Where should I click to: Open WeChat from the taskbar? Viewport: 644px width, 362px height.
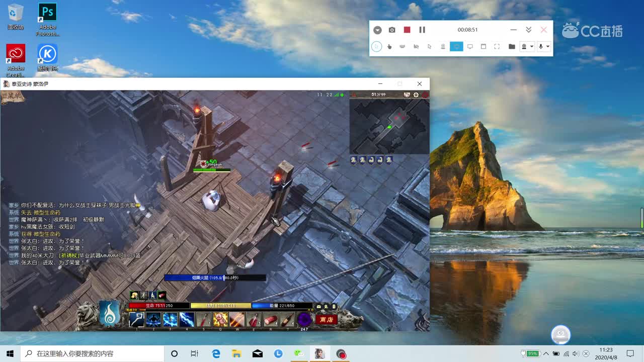[x=299, y=353]
